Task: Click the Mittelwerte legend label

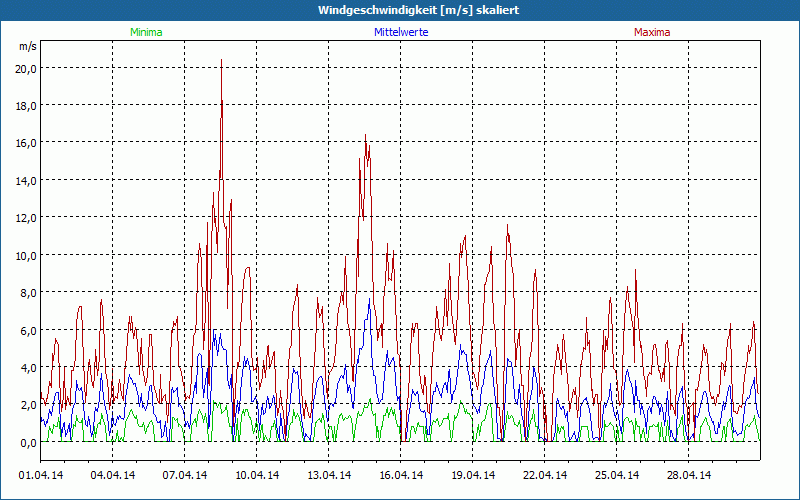Action: coord(401,32)
